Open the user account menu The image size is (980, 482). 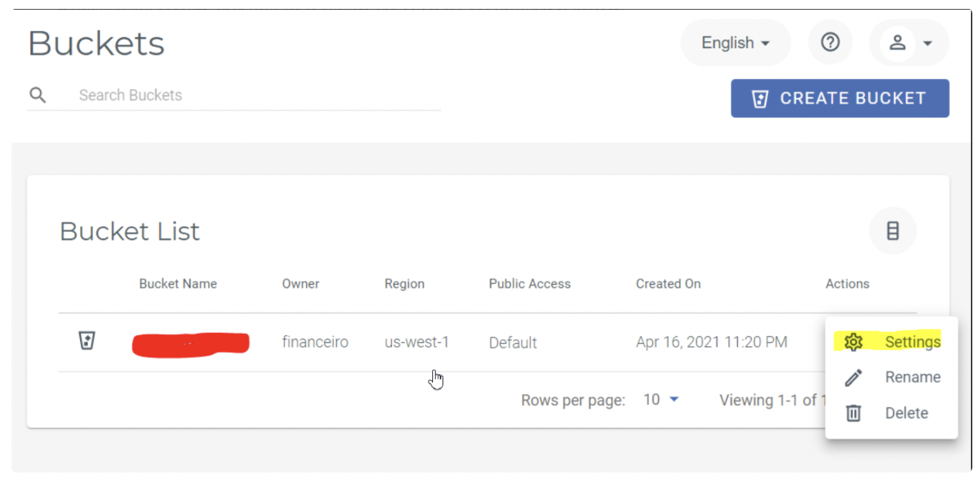coord(898,43)
